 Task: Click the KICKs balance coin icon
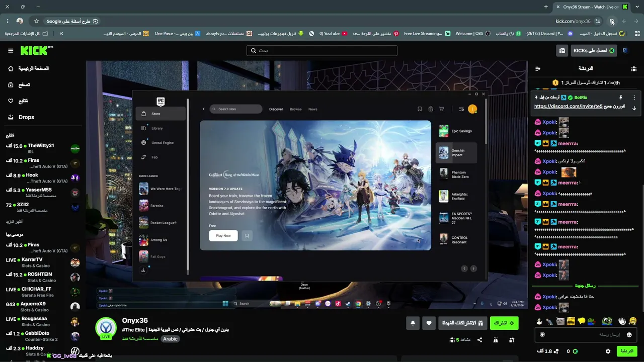tap(575, 351)
